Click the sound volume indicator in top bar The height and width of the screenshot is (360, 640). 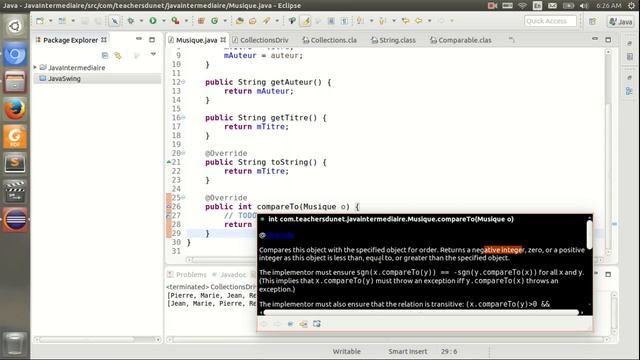pos(584,6)
